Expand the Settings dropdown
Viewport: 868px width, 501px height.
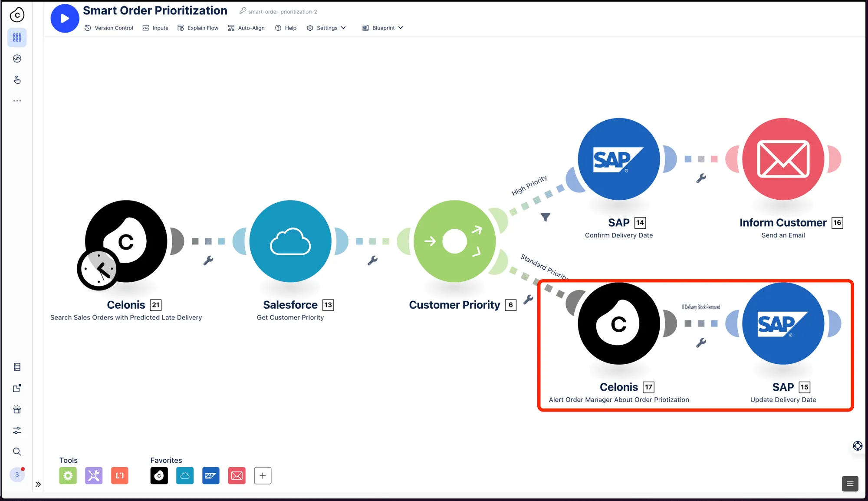326,28
